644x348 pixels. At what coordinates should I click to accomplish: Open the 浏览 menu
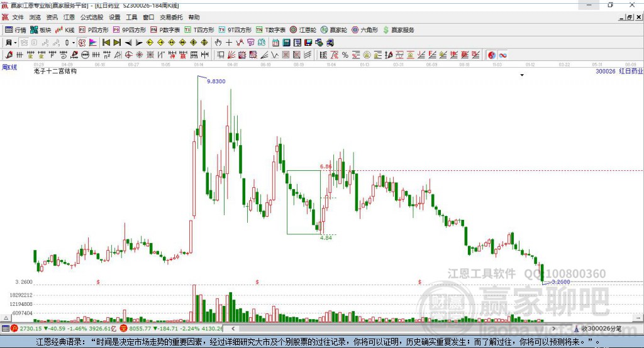pyautogui.click(x=35, y=17)
